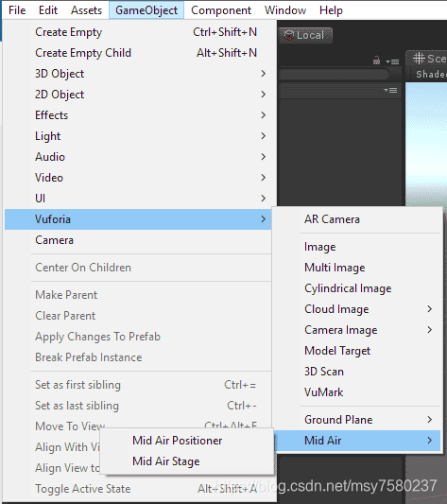Screen dimensions: 447x504
Task: Add a 3D Scan object
Action: point(357,372)
